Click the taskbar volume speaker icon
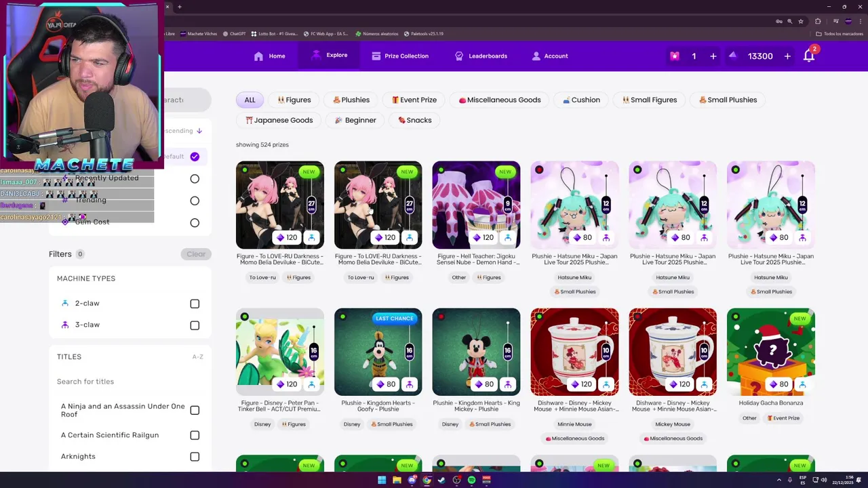 click(x=824, y=480)
